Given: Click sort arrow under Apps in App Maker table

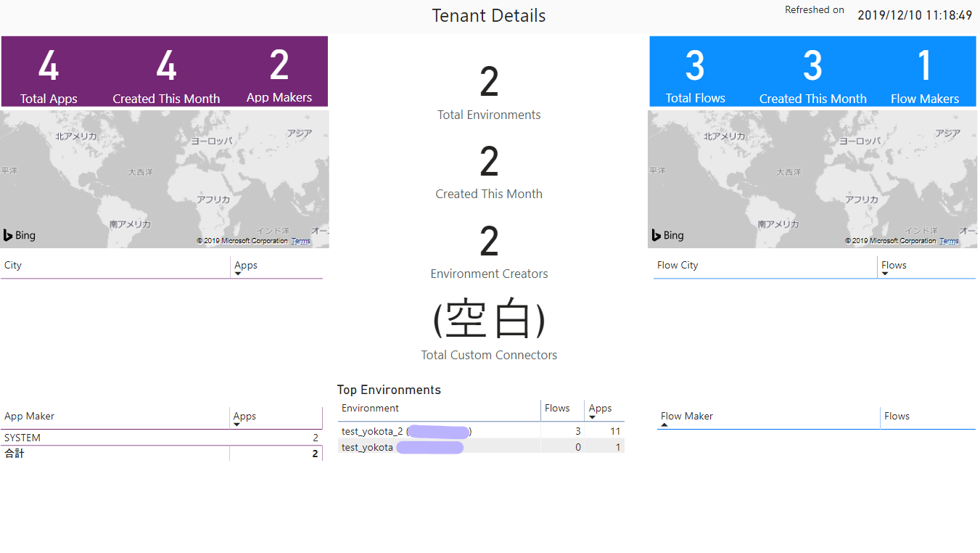Looking at the screenshot, I should click(237, 425).
